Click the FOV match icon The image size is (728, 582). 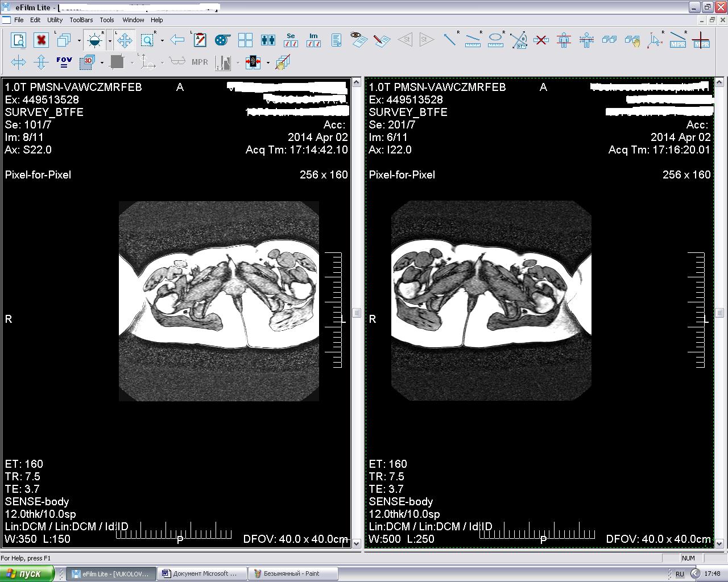64,62
